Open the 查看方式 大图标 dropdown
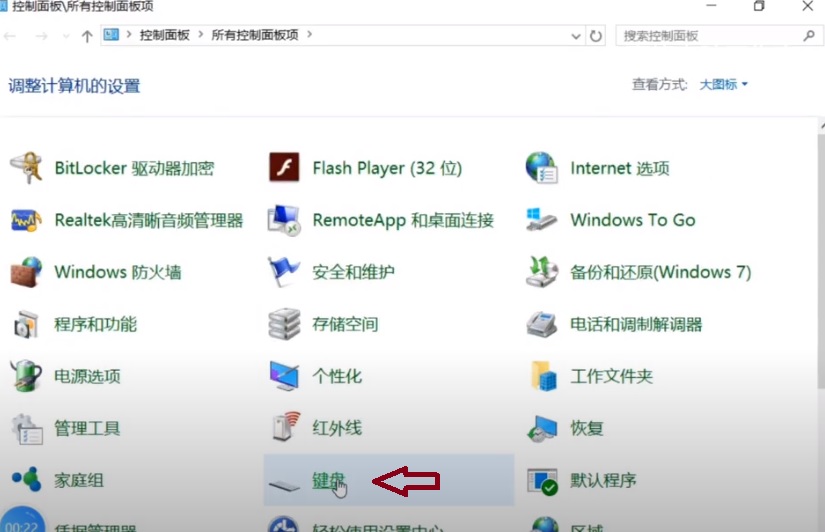Screen dimensions: 825x532 pos(723,84)
